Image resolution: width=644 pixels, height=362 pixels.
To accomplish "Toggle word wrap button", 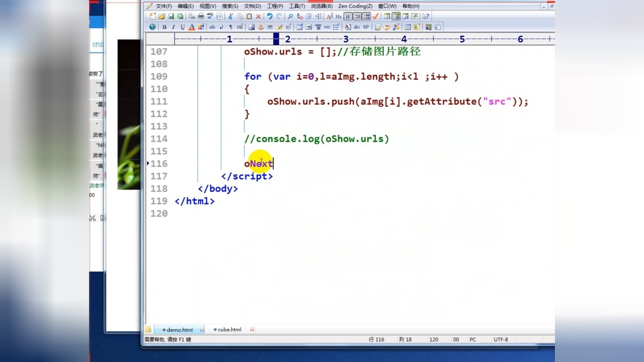I will pos(348,17).
